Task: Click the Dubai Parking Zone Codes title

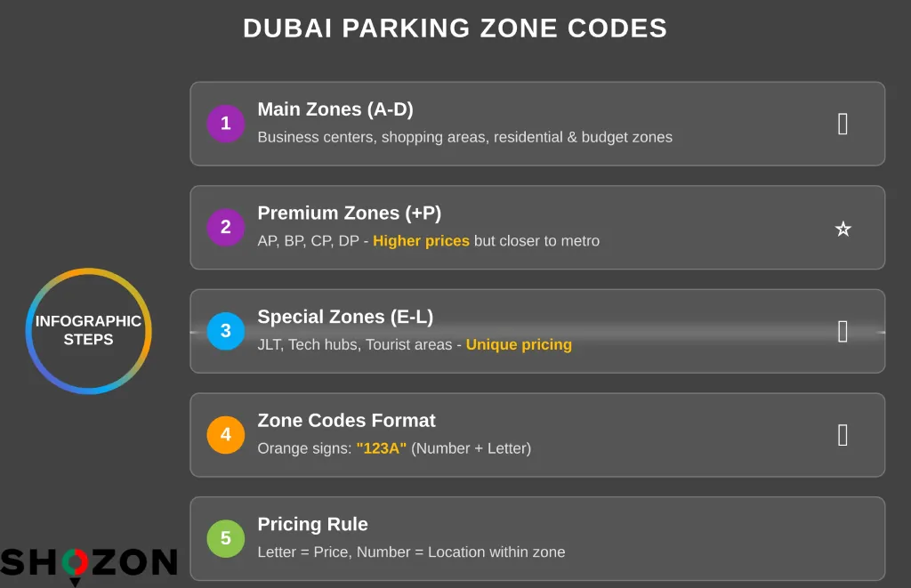Action: (x=455, y=28)
